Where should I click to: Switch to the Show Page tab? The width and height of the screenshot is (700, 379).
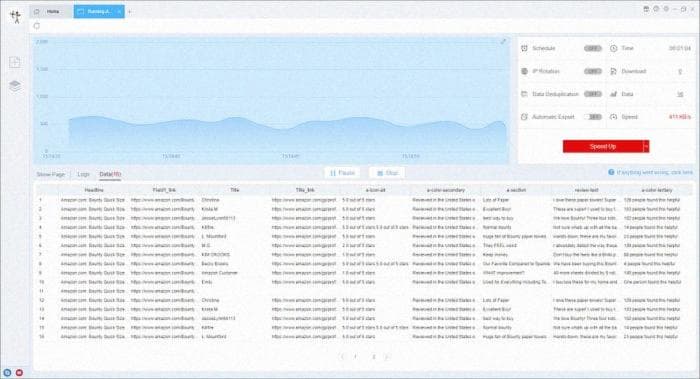[50, 175]
